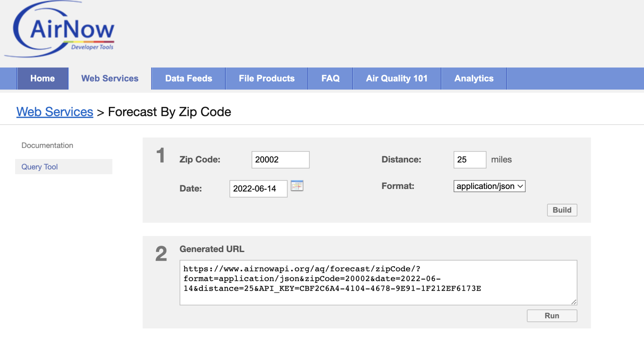Go to the Home tab
Screen dimensions: 644x339
click(43, 79)
